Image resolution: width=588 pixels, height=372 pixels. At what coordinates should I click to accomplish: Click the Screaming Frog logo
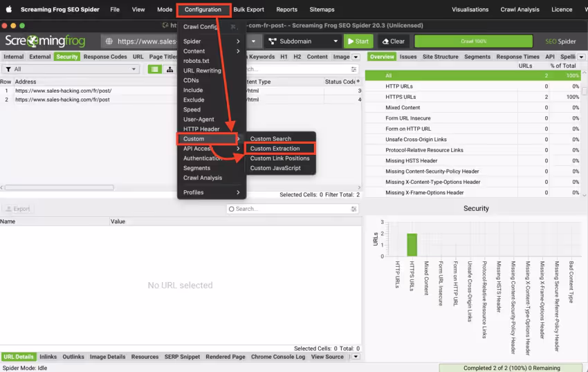(x=45, y=41)
